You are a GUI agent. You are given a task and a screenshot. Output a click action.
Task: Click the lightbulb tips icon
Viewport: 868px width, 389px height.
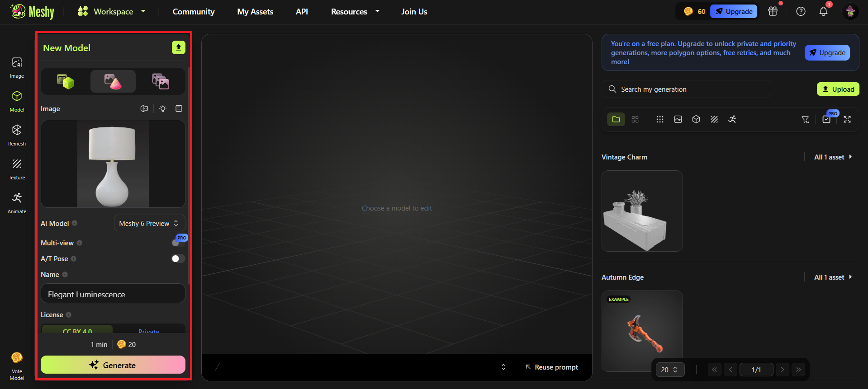pos(163,108)
